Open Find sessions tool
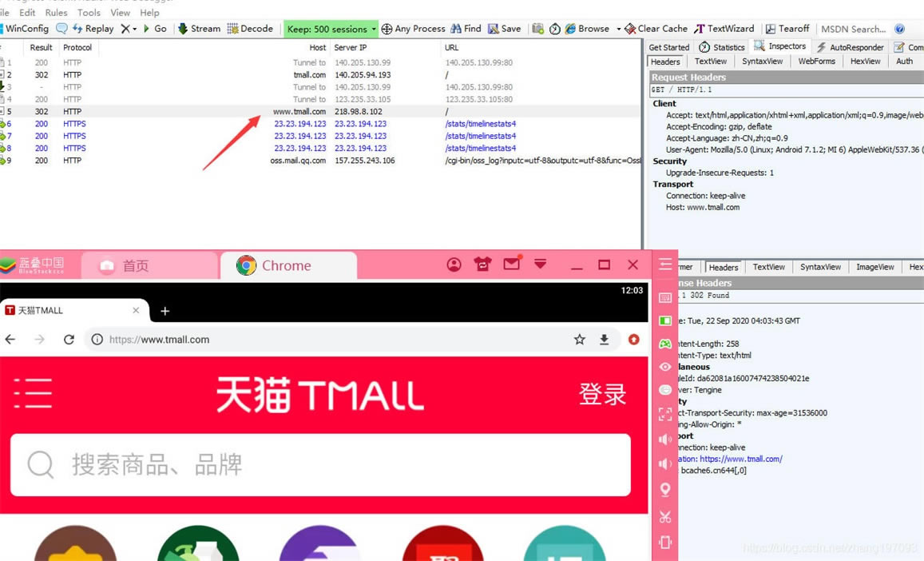Screen dimensions: 924x561 pos(466,28)
